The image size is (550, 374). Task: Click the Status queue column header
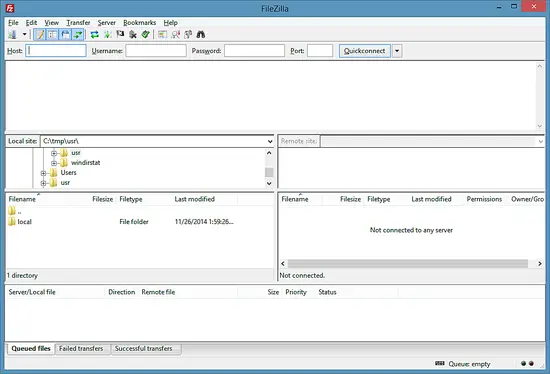tap(327, 292)
